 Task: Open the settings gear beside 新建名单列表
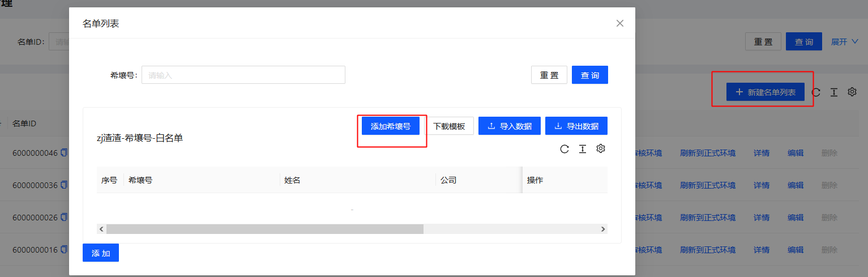(x=852, y=92)
